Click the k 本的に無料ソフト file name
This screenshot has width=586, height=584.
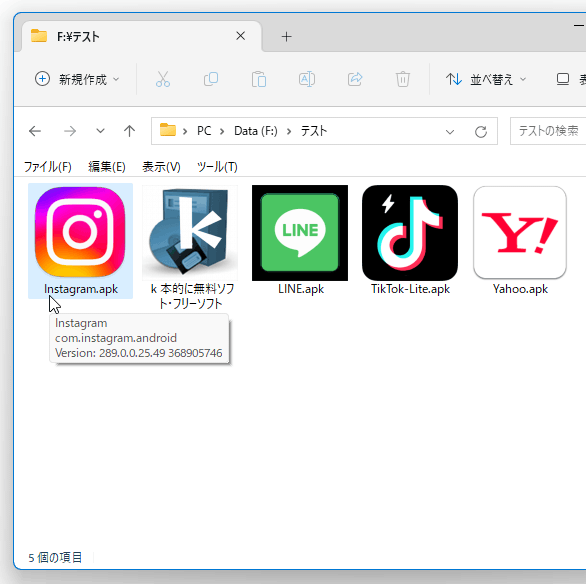pyautogui.click(x=191, y=296)
